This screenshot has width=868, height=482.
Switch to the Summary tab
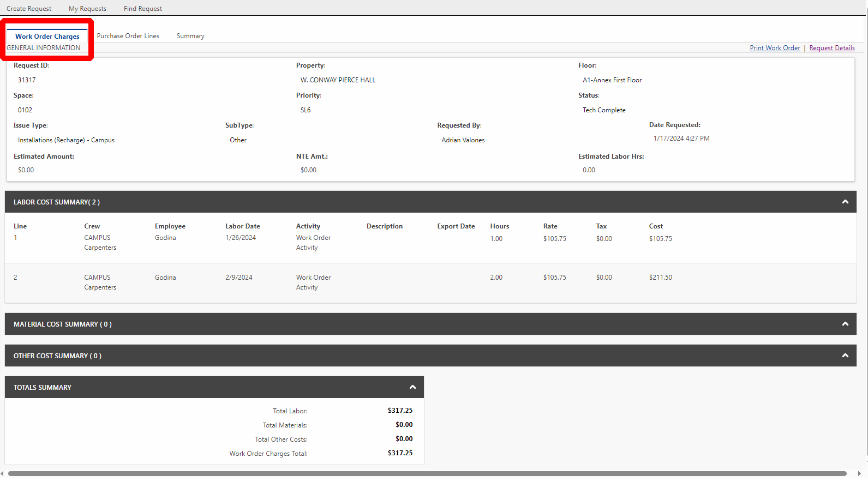pos(190,36)
